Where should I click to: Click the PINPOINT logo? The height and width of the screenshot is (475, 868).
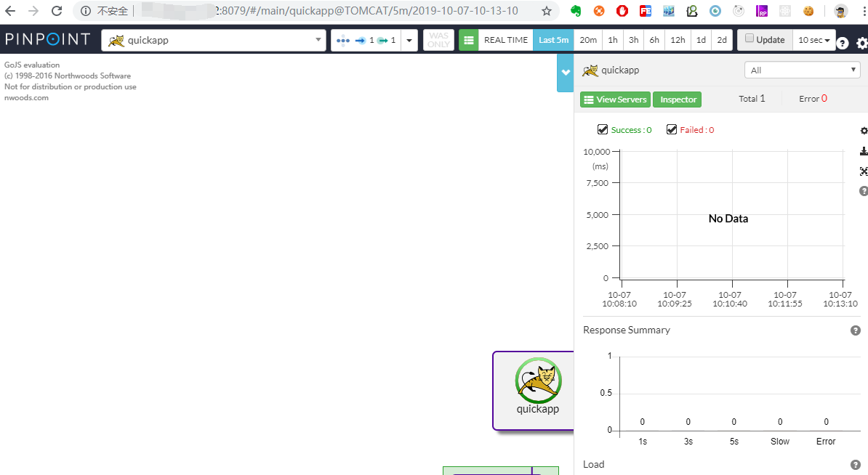click(x=47, y=39)
